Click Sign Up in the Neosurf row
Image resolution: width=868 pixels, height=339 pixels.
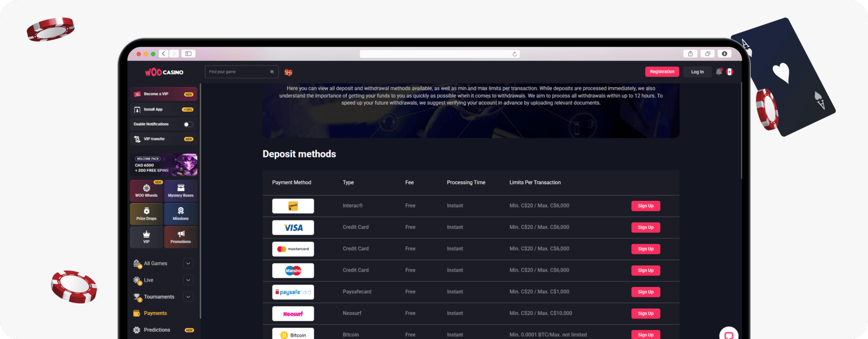[646, 313]
